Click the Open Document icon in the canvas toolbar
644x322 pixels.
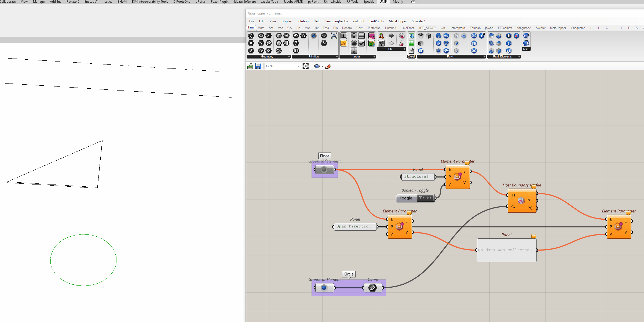coord(250,66)
